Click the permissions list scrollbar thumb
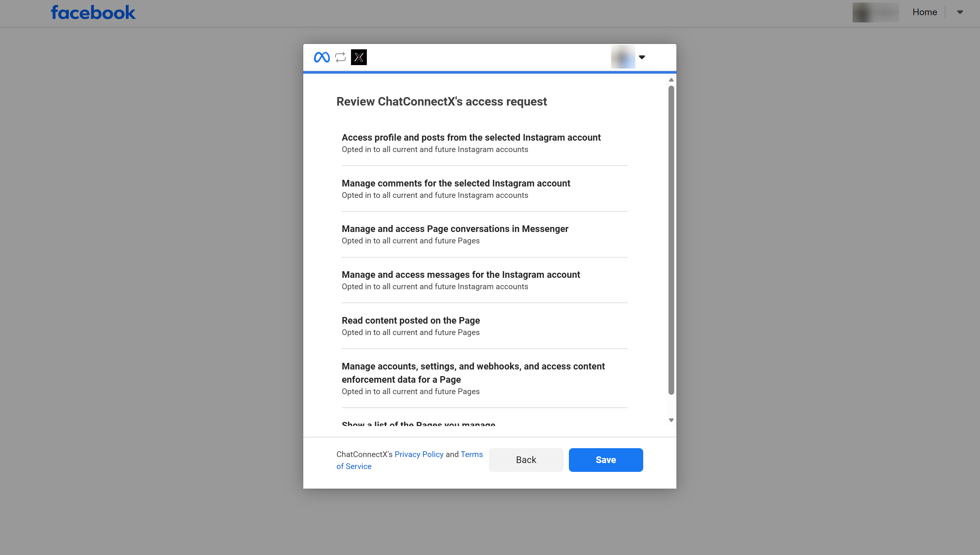This screenshot has height=555, width=980. click(x=671, y=240)
